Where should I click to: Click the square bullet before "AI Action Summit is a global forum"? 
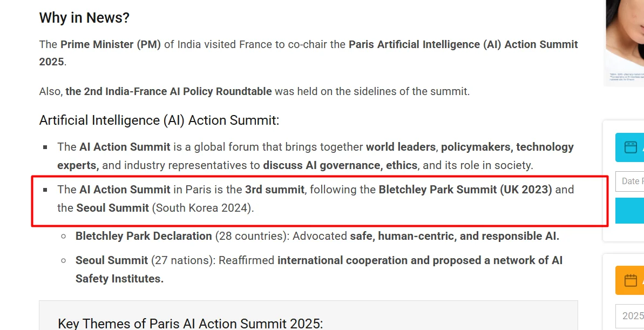[45, 147]
